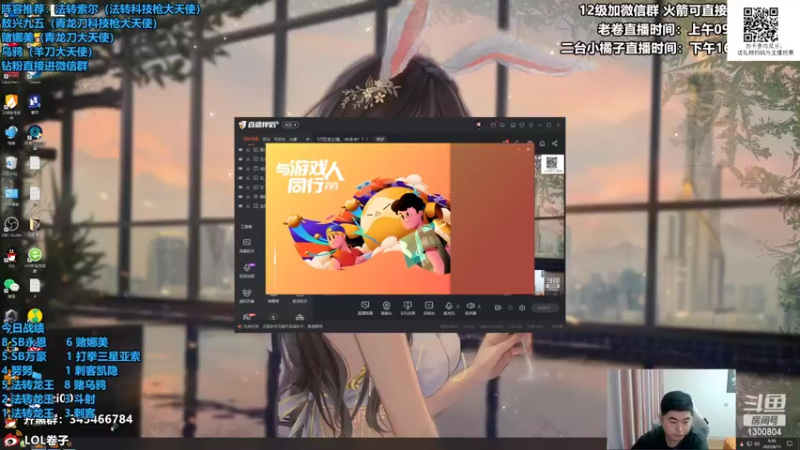Image resolution: width=800 pixels, height=450 pixels.
Task: Lock the first source in the list
Action: tap(248, 150)
